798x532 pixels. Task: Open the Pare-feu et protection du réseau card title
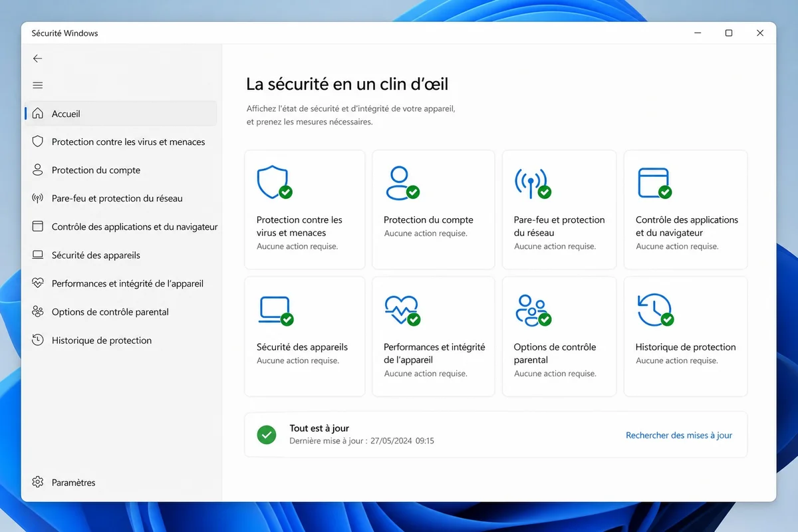[559, 226]
